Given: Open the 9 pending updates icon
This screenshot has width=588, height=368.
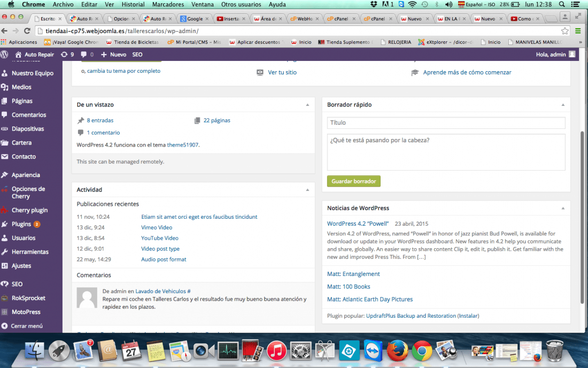Looking at the screenshot, I should [67, 55].
